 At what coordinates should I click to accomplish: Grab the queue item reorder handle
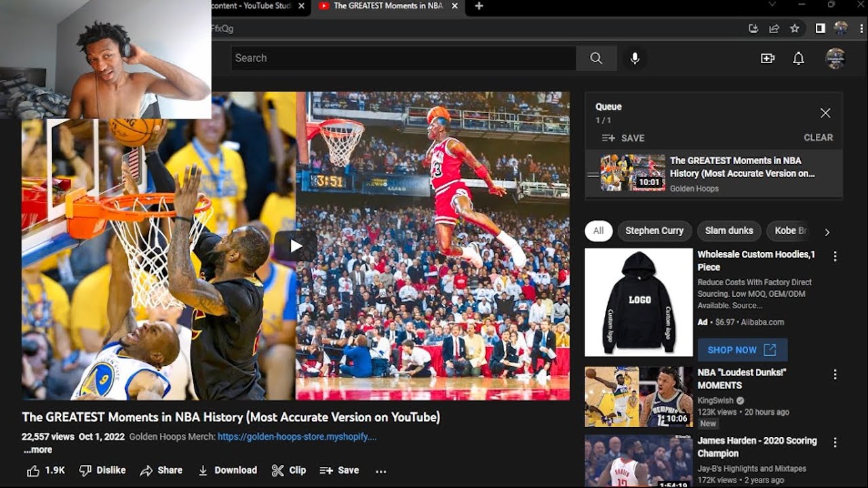coord(593,175)
